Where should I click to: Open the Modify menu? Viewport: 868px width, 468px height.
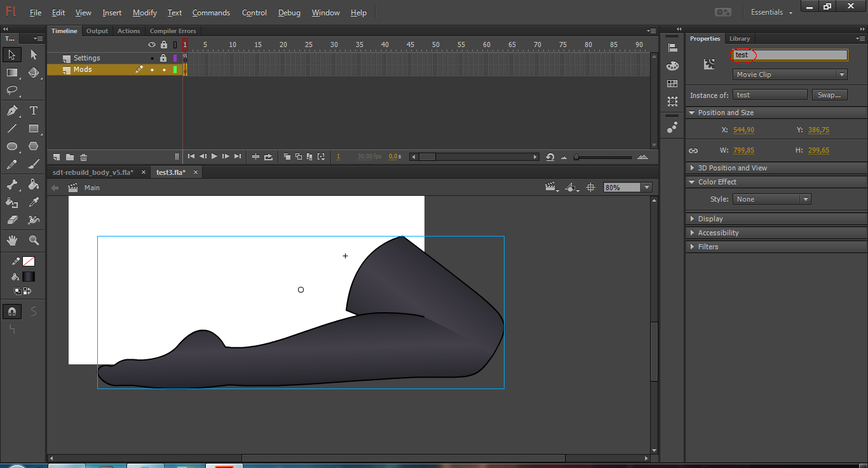coord(144,13)
